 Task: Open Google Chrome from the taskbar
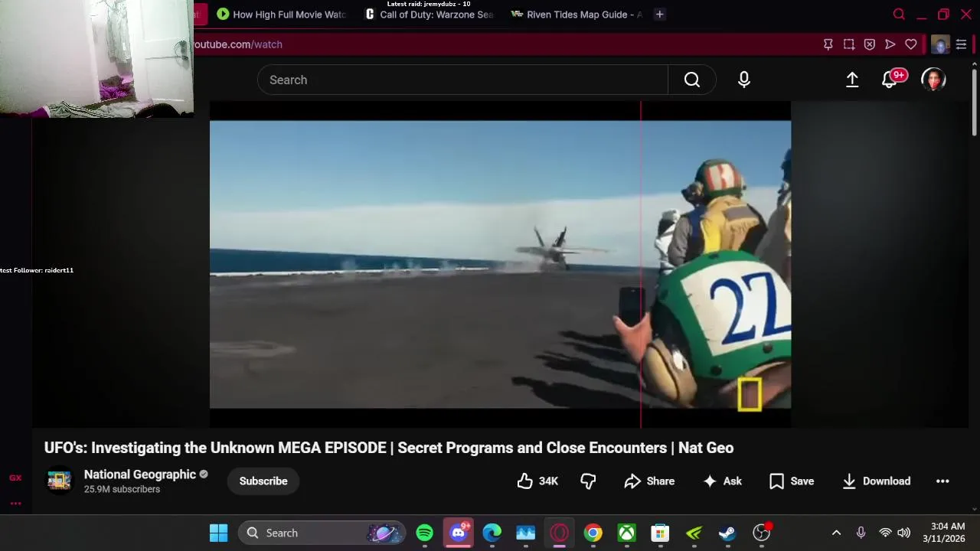coord(593,533)
